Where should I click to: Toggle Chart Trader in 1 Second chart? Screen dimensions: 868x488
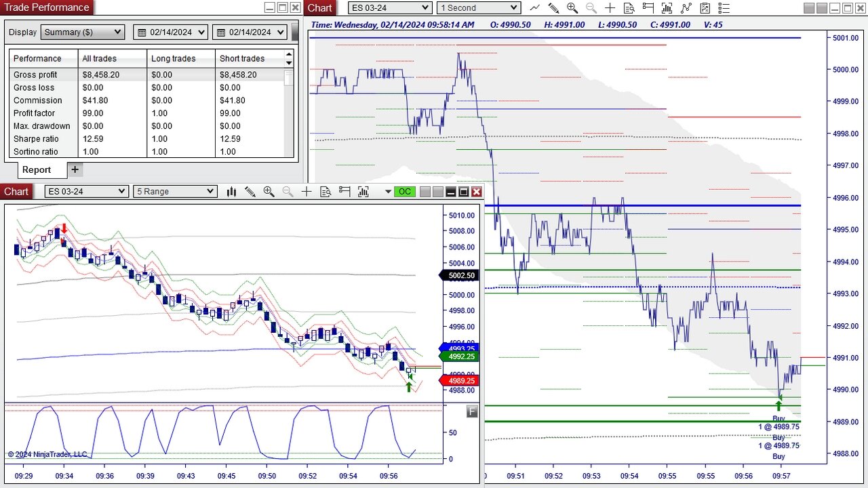point(648,8)
